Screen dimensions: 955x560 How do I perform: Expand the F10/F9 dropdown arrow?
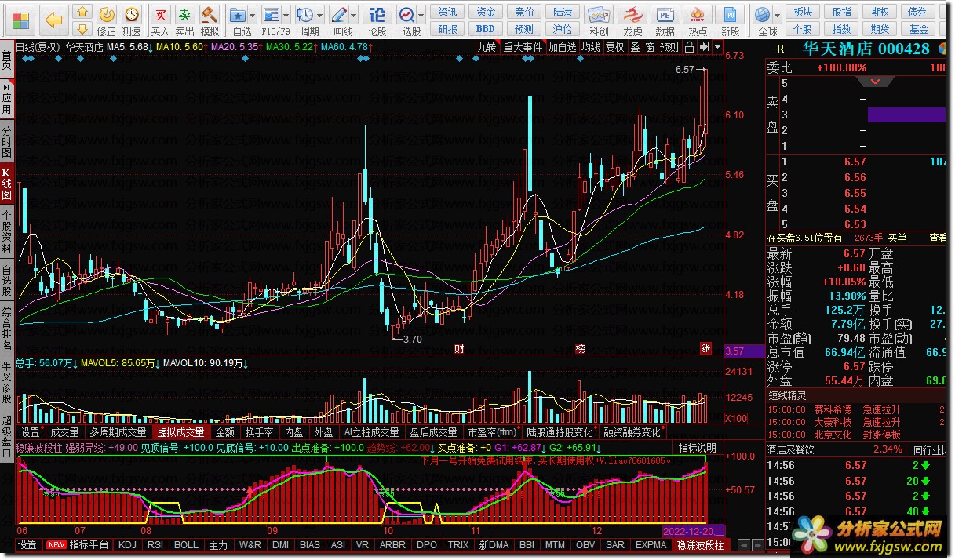tap(286, 16)
